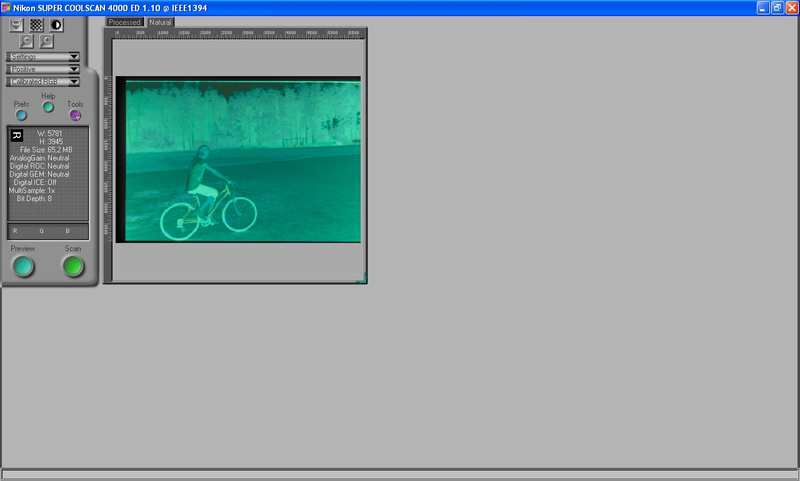Screen dimensions: 800x481
Task: Open the Positive film type dropdown
Action: click(x=43, y=69)
